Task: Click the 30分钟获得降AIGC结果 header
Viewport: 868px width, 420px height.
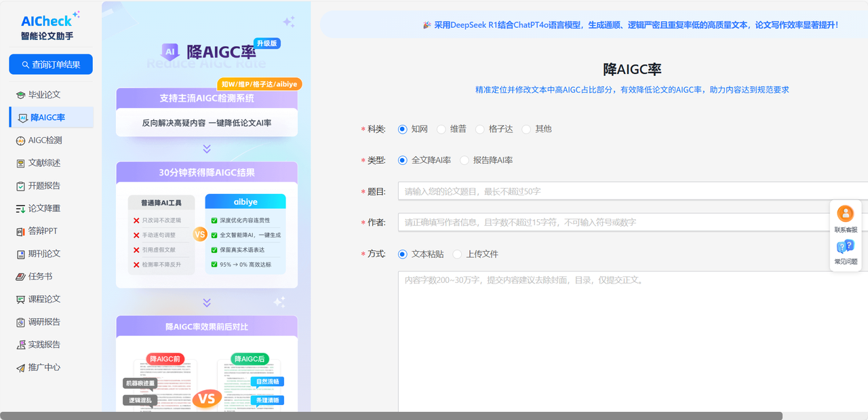Action: point(207,172)
